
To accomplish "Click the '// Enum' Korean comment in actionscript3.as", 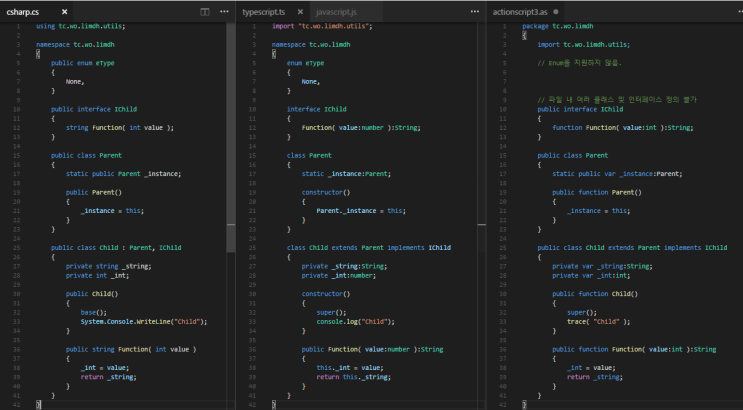I will 579,63.
